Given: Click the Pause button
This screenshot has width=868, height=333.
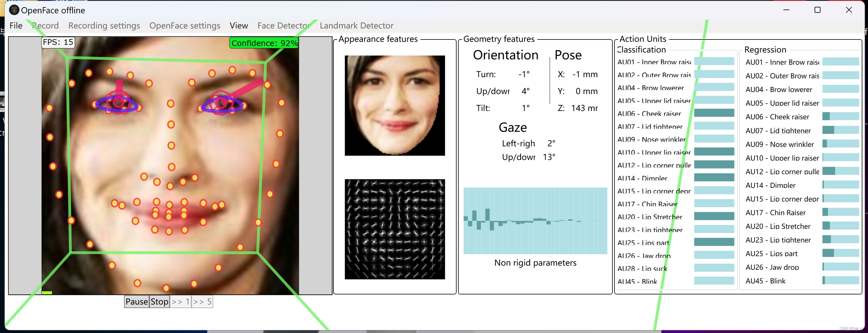Looking at the screenshot, I should [137, 301].
